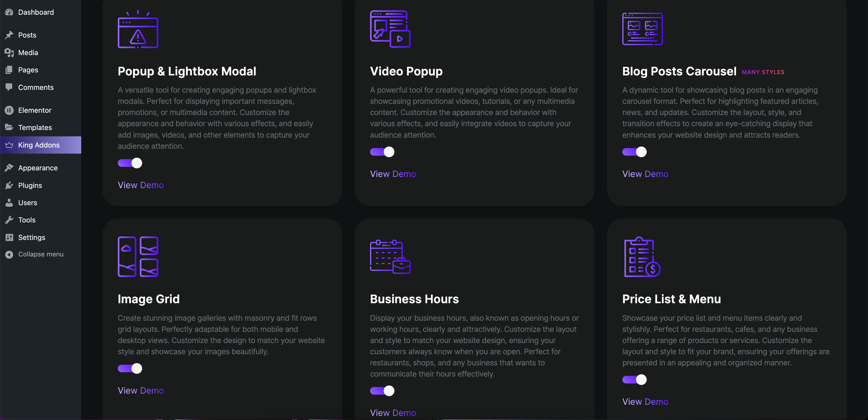This screenshot has width=868, height=420.
Task: Turn off Blog Posts Carousel toggle
Action: 635,152
